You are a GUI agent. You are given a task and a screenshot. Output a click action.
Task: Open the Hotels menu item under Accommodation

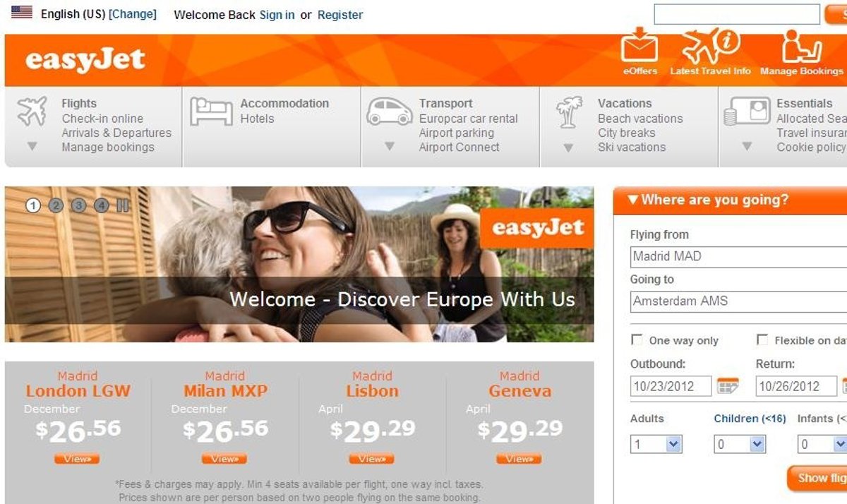click(x=257, y=119)
